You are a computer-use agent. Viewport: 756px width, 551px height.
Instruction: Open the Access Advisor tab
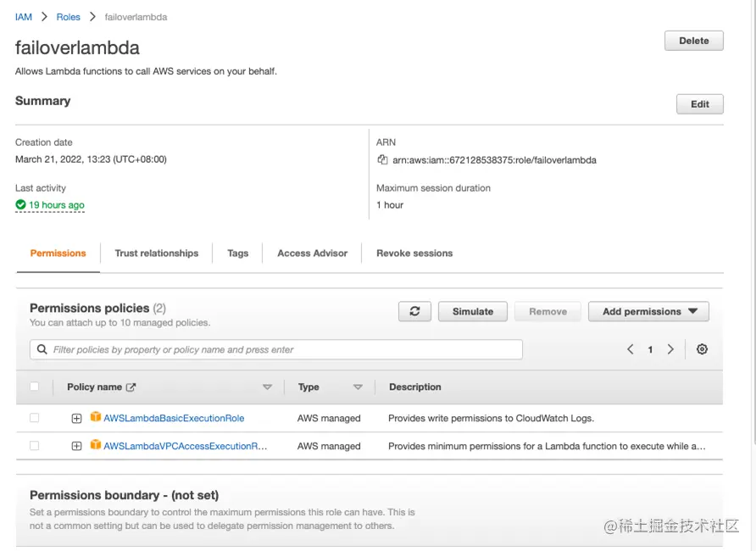tap(313, 253)
